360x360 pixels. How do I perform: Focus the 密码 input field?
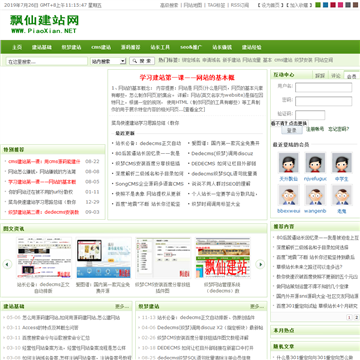tap(323, 101)
